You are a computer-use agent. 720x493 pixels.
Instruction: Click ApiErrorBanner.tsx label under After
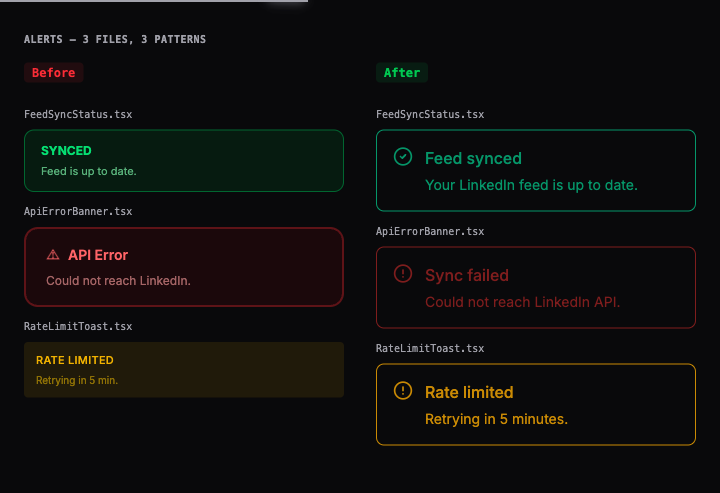coord(430,231)
